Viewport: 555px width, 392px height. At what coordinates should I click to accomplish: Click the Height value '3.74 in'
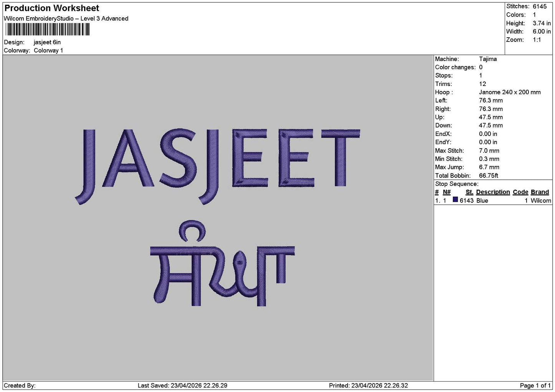[x=542, y=23]
